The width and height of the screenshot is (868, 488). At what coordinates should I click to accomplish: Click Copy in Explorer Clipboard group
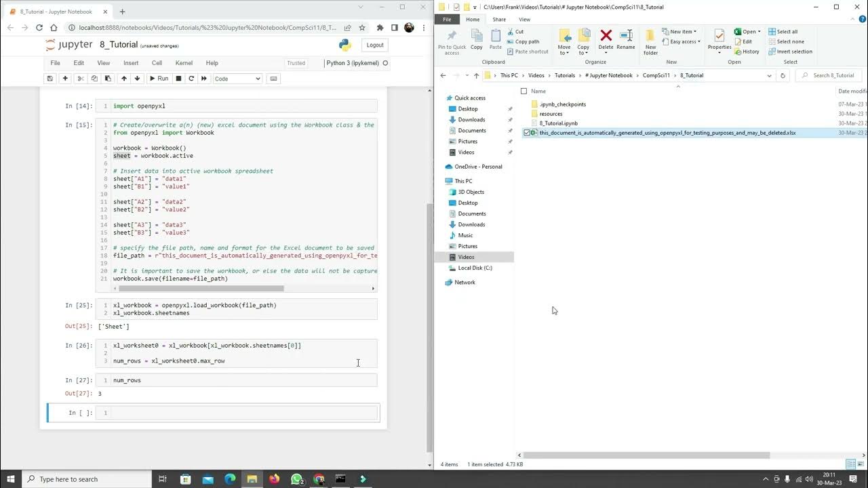click(477, 39)
